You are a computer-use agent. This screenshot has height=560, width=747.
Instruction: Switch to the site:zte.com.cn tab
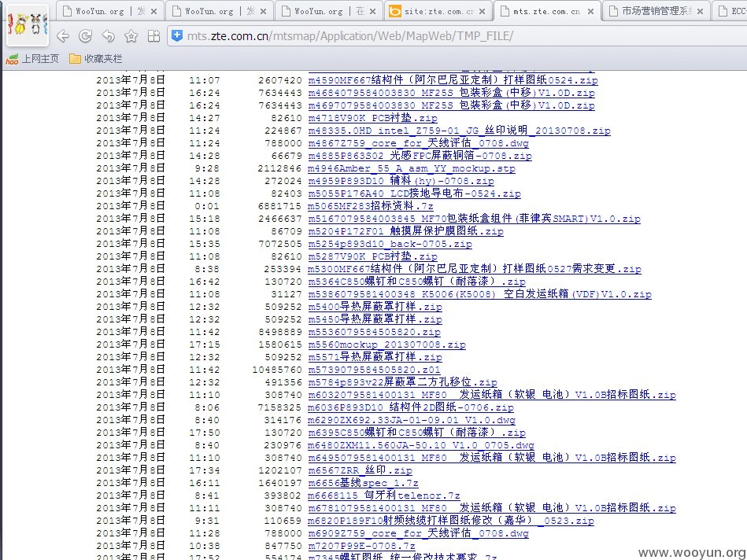438,11
